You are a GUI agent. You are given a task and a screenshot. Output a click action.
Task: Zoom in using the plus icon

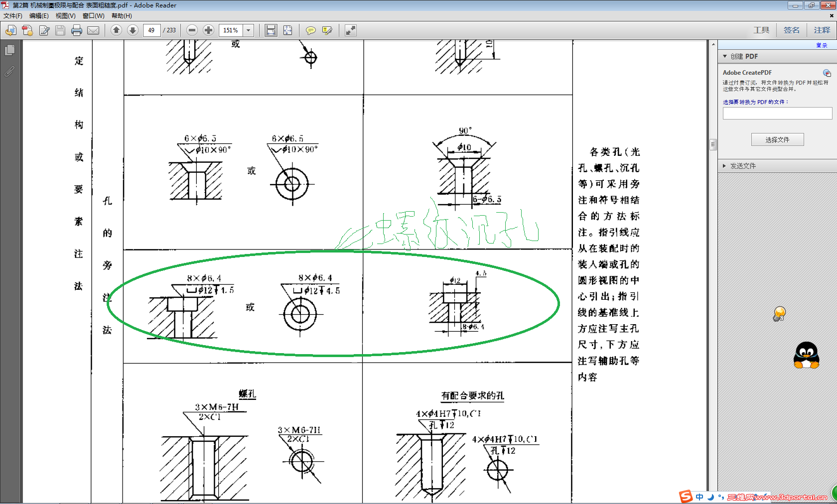[x=208, y=30]
